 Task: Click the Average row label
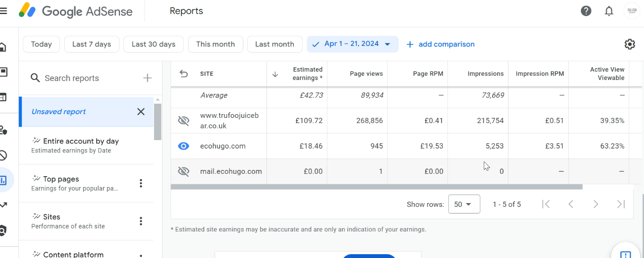click(x=214, y=95)
